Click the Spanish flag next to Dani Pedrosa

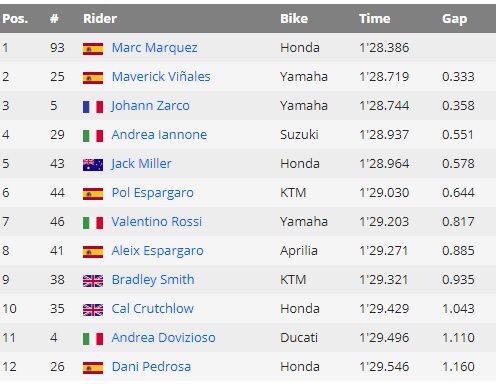[x=93, y=368]
